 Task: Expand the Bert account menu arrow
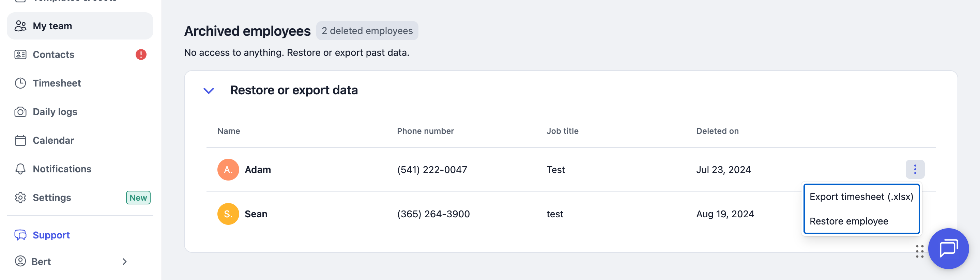pos(124,261)
